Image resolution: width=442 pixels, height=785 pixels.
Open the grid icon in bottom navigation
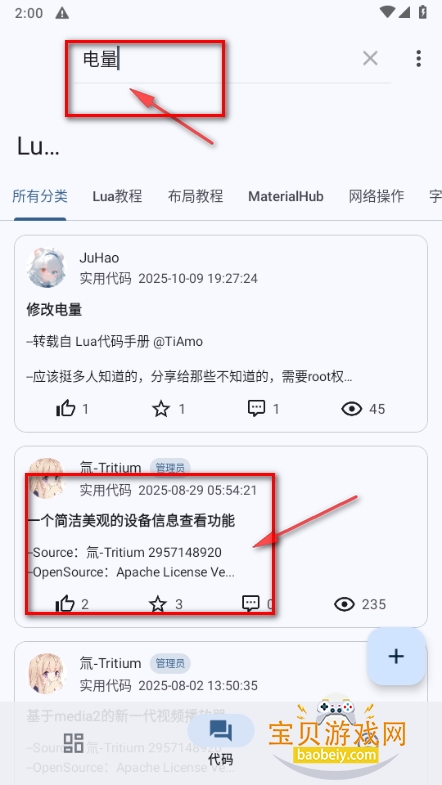74,743
